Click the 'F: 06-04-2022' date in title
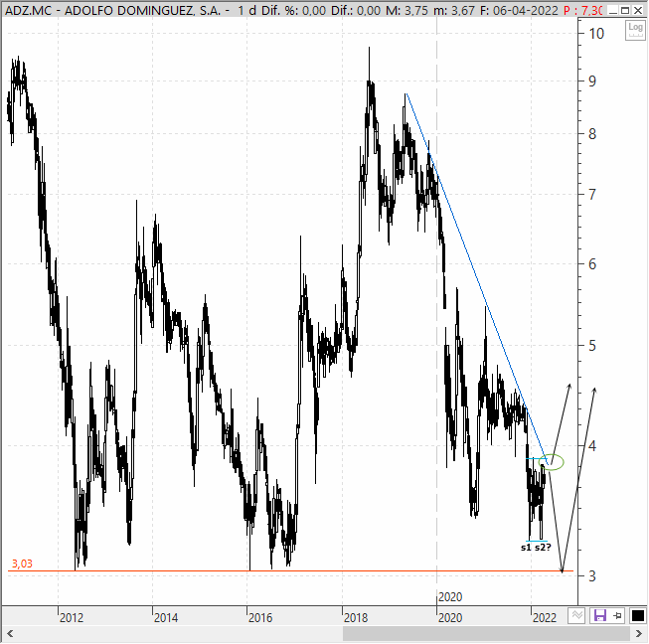Image resolution: width=649 pixels, height=644 pixels. 519,10
